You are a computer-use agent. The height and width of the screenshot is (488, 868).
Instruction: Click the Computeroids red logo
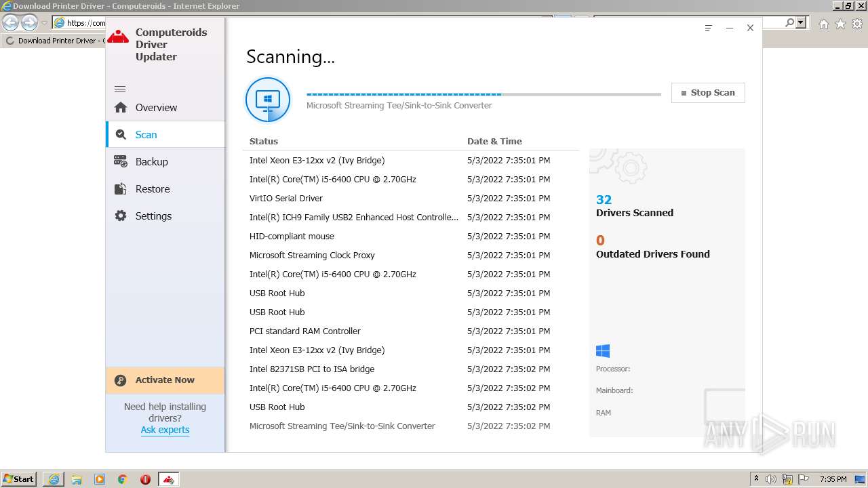(x=118, y=37)
